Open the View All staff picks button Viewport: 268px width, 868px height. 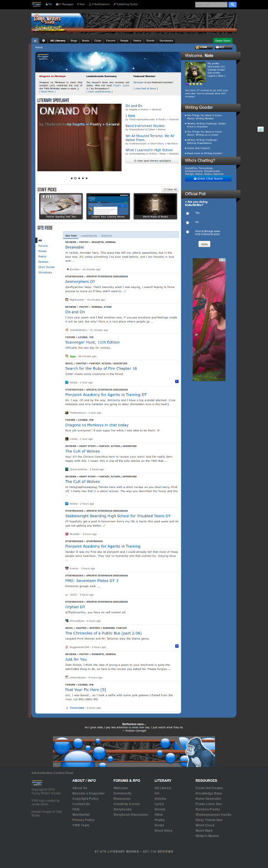(x=170, y=189)
